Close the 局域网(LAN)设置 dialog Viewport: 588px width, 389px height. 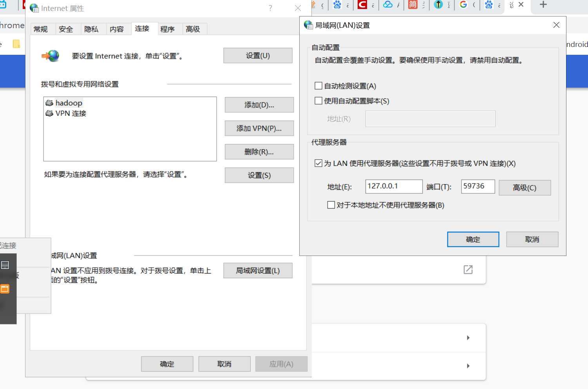click(556, 25)
